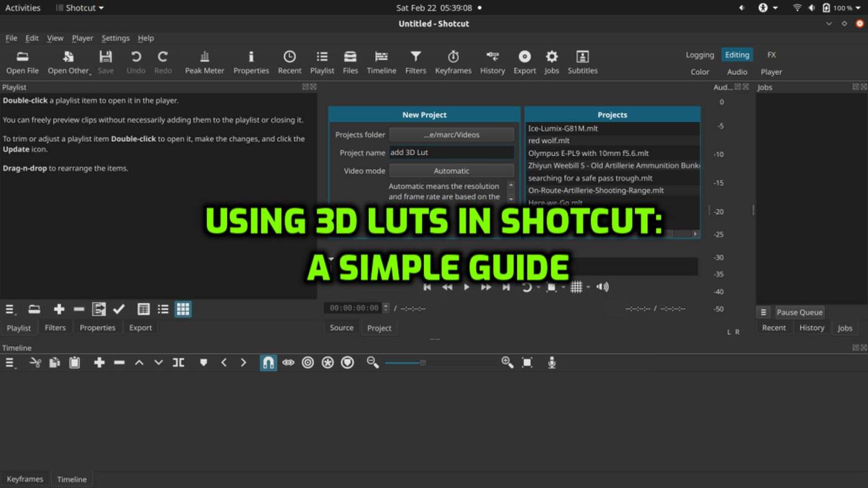The height and width of the screenshot is (488, 868).
Task: Switch playlist to icons grid view
Action: (x=183, y=309)
